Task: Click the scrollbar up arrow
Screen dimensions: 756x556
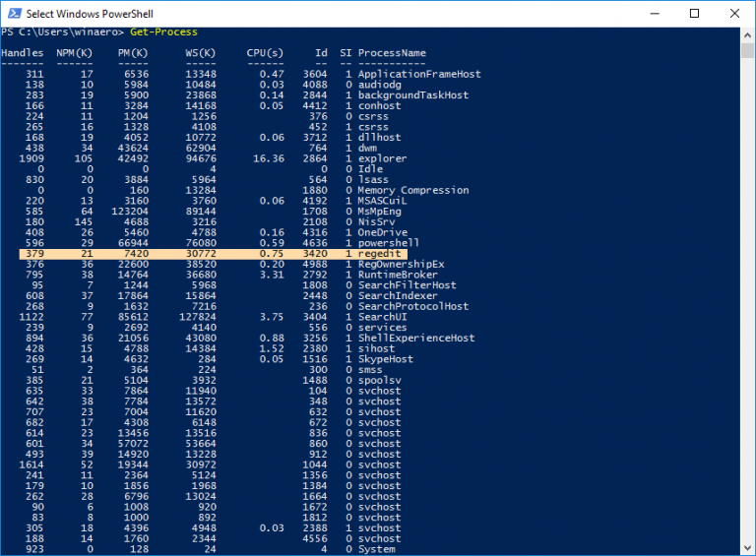Action: click(746, 34)
